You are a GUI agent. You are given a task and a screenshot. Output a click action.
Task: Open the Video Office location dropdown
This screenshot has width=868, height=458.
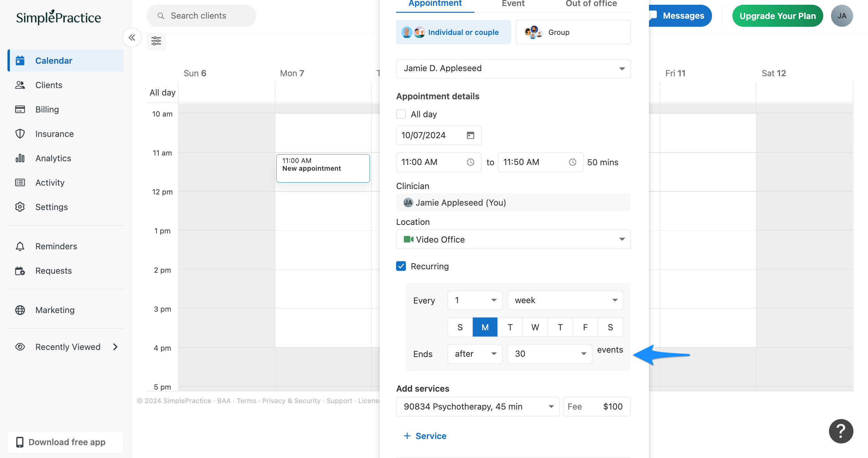(622, 239)
